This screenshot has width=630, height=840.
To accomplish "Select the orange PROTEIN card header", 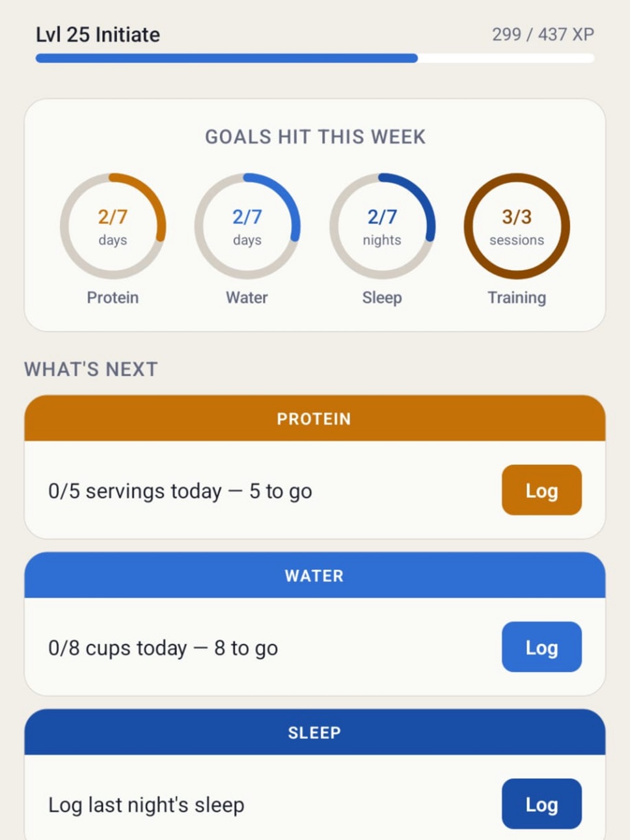I will pos(315,418).
